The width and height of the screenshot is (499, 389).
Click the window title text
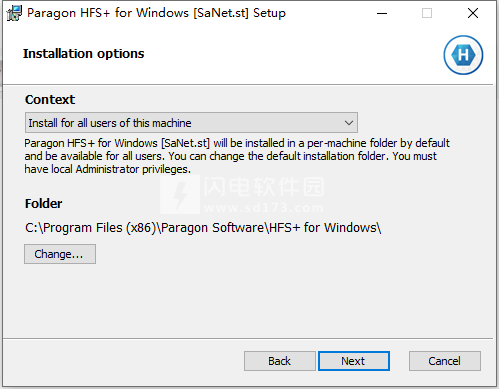(x=156, y=13)
